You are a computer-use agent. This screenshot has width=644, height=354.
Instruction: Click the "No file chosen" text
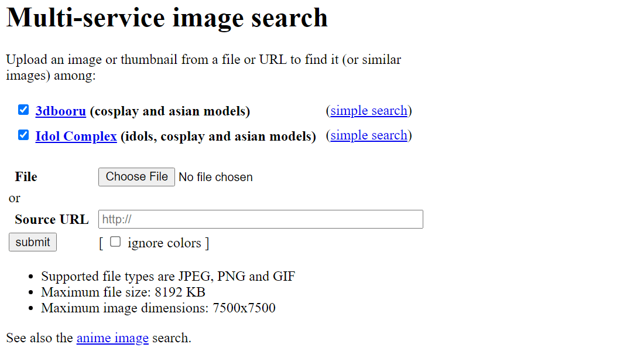215,177
